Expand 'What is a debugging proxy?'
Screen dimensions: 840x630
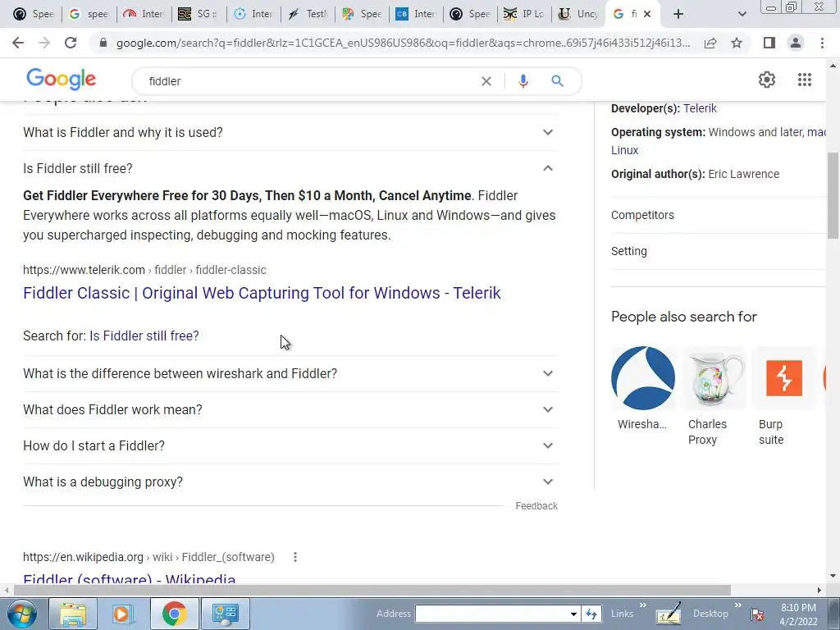coord(290,482)
